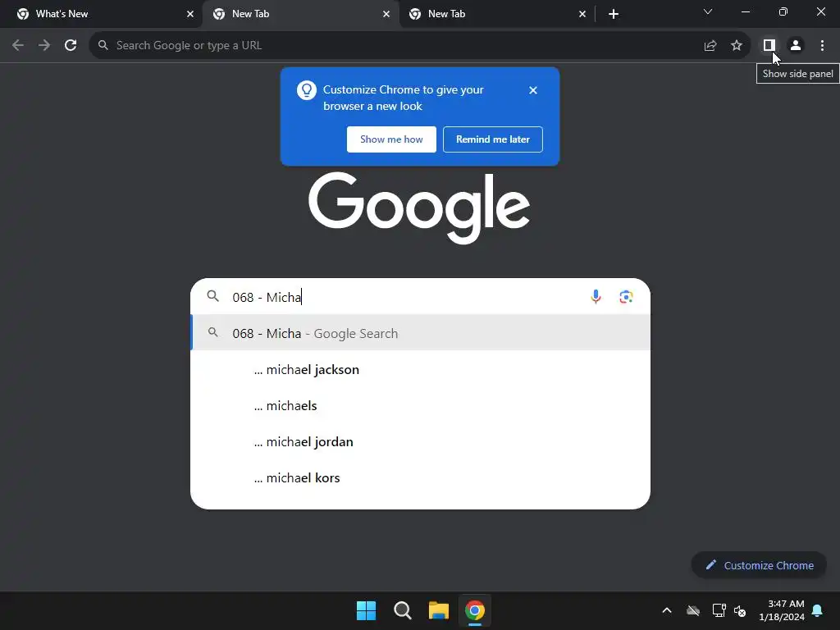Screen dimensions: 840x630
Task: Click the network display tray icon
Action: (719, 610)
